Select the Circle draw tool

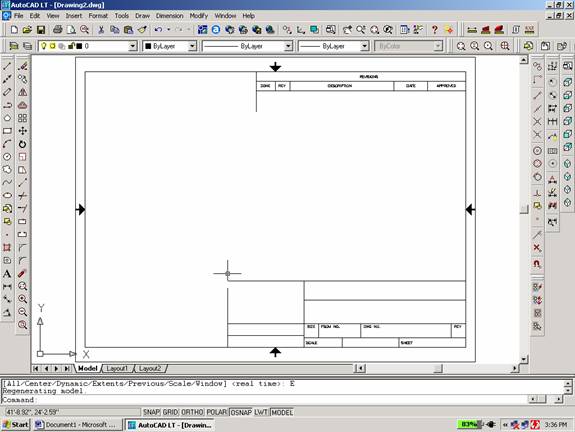[x=7, y=157]
